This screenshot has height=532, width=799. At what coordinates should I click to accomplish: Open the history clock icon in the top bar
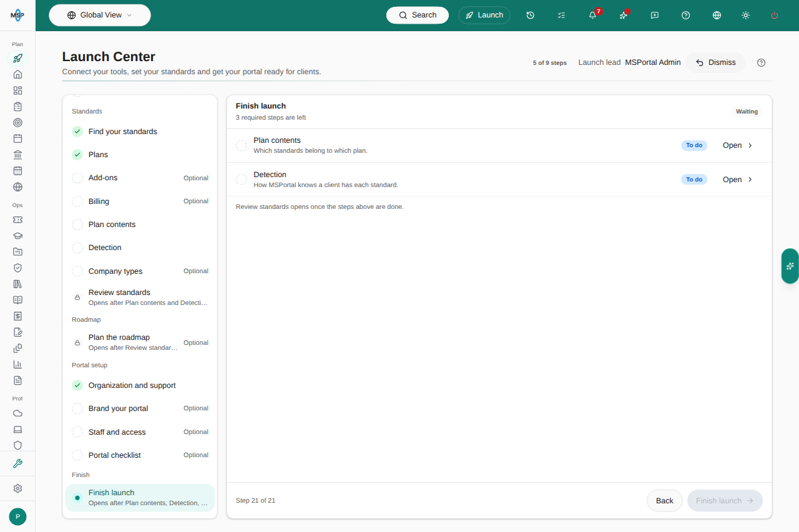(531, 15)
